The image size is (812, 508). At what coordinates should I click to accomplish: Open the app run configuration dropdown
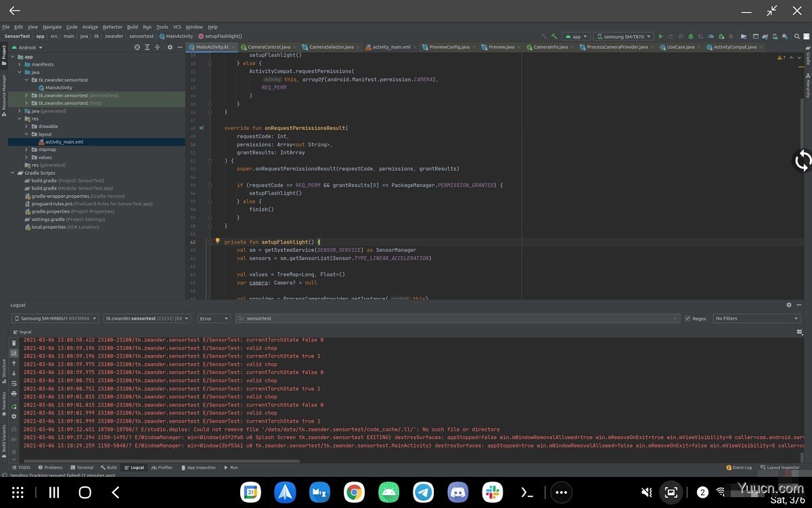[576, 37]
